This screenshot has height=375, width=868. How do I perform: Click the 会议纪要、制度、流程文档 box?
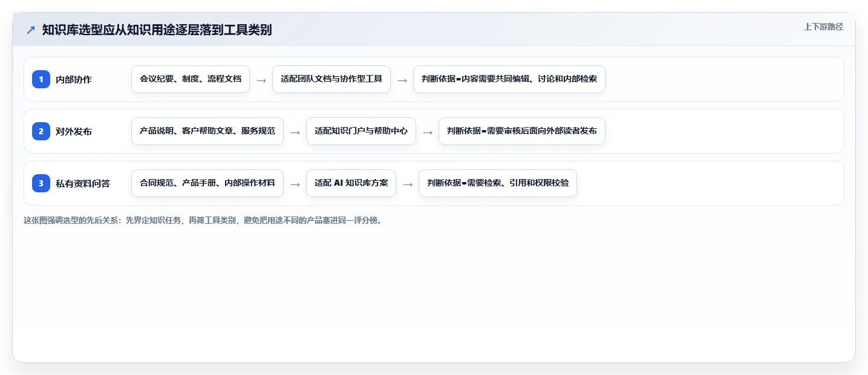[x=191, y=79]
